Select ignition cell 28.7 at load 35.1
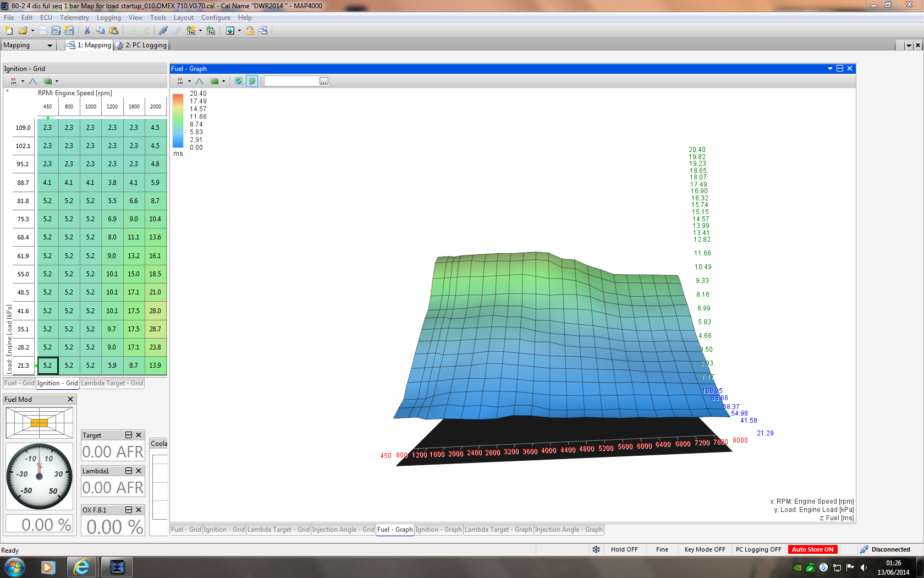The height and width of the screenshot is (578, 924). [x=156, y=329]
